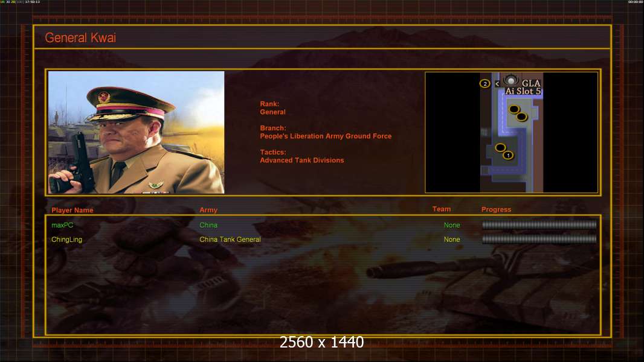Click the 'Tactics:' label

(x=273, y=153)
